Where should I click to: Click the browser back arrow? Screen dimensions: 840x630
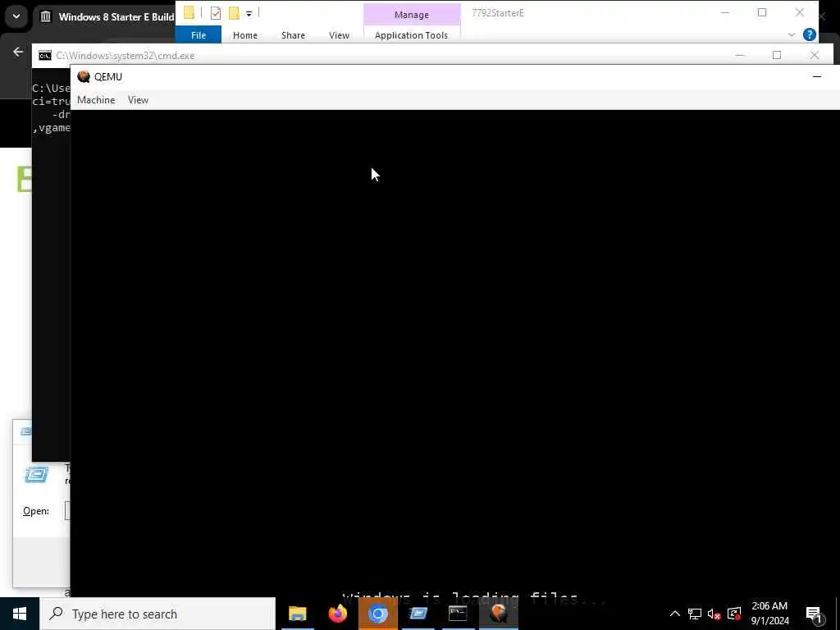coord(18,52)
